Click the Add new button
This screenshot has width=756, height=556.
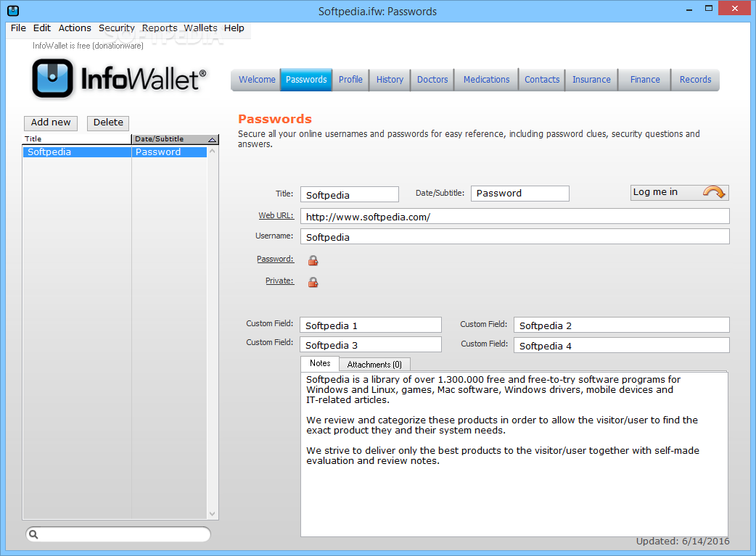[x=51, y=123]
